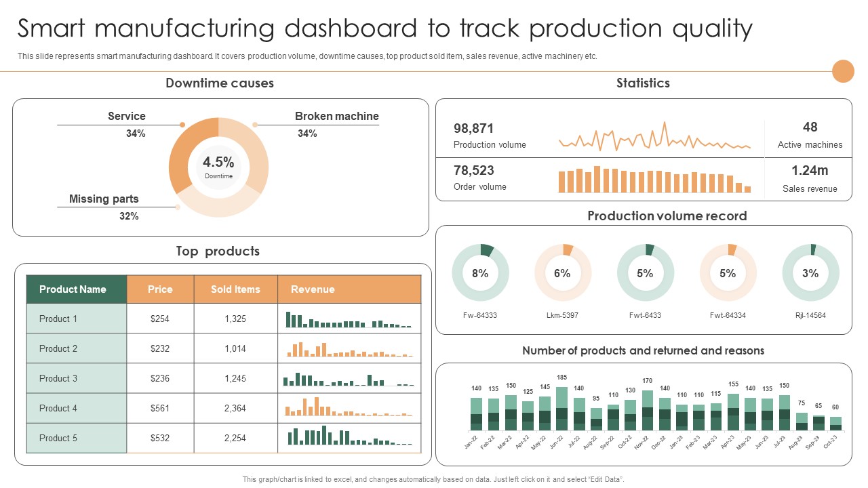Image resolution: width=868 pixels, height=488 pixels.
Task: Click the 98,871 production volume figure
Action: tap(474, 128)
